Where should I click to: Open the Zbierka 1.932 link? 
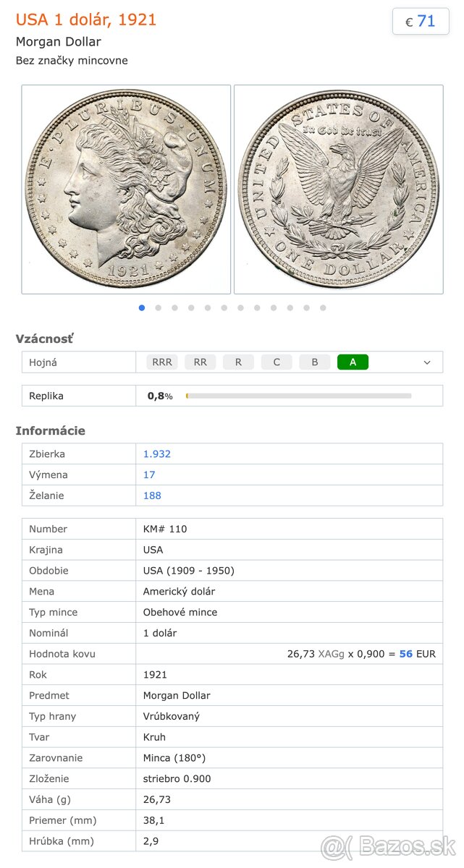tap(157, 454)
